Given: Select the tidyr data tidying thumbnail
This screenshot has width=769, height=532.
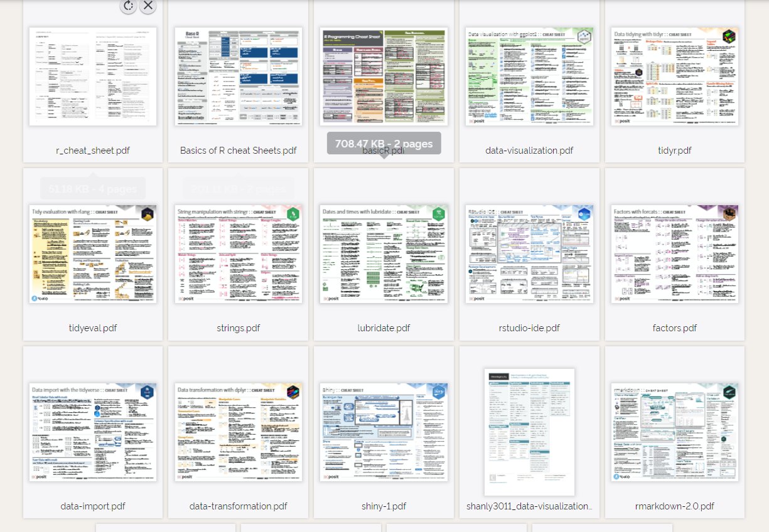Looking at the screenshot, I should (x=675, y=76).
